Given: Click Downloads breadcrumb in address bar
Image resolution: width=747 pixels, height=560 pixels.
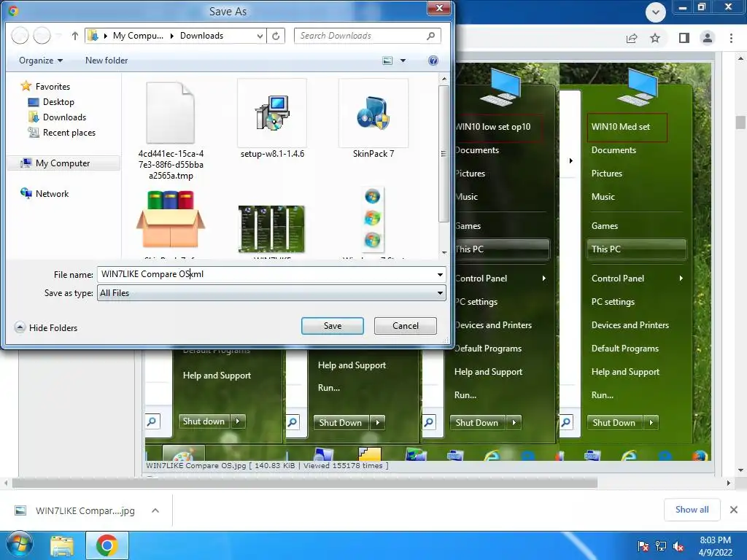Looking at the screenshot, I should pos(201,36).
